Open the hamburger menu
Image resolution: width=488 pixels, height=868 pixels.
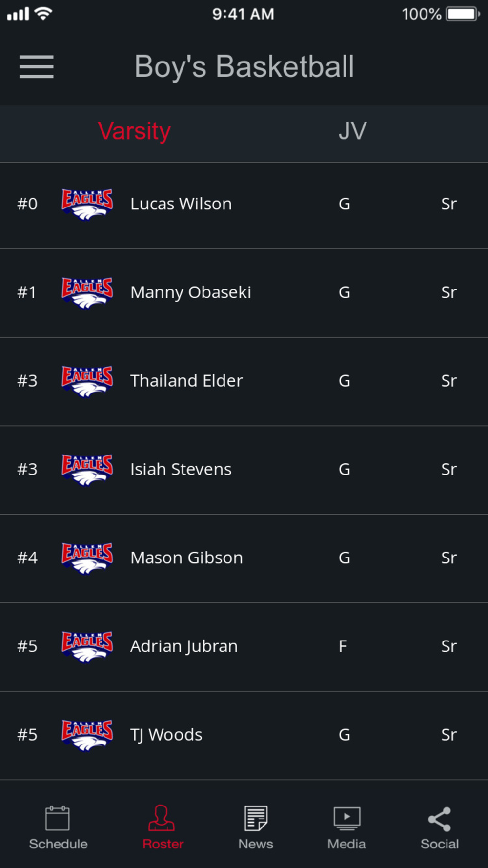point(37,66)
